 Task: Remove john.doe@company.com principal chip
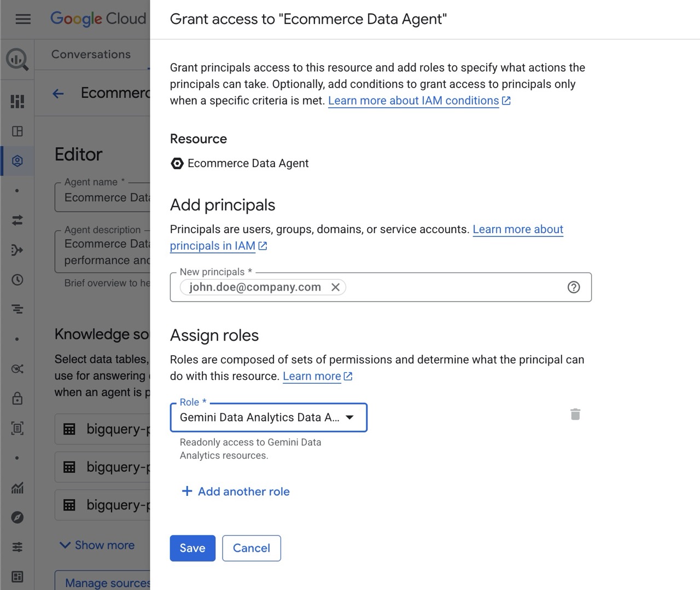pos(336,287)
